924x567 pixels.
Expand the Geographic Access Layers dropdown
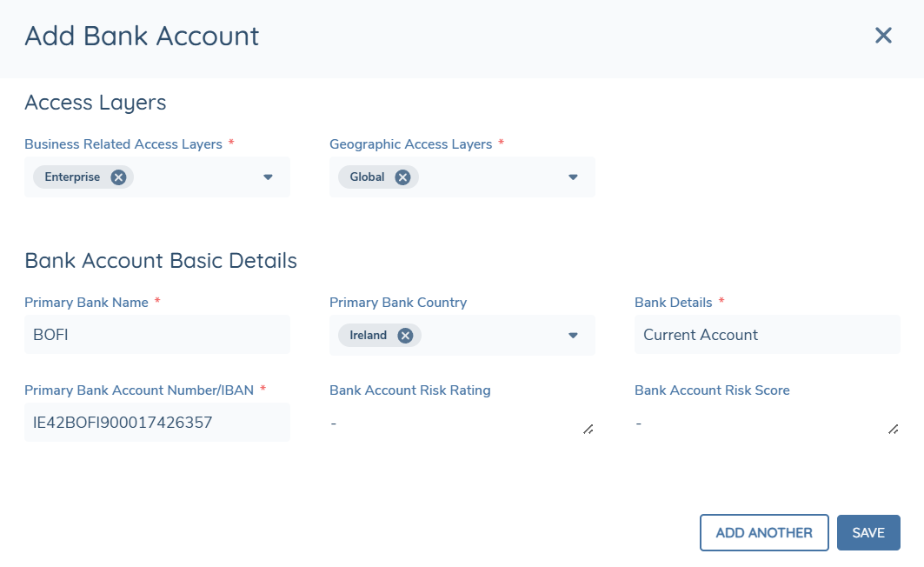click(x=573, y=177)
